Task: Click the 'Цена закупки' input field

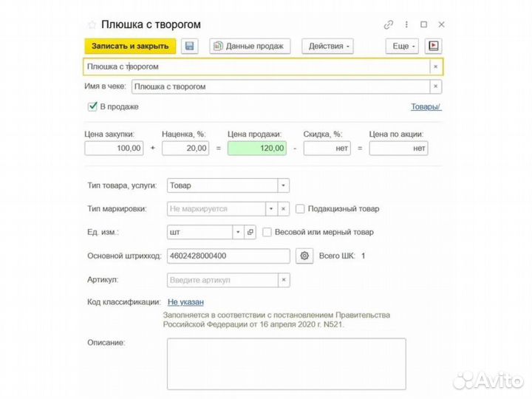Action: [x=114, y=149]
